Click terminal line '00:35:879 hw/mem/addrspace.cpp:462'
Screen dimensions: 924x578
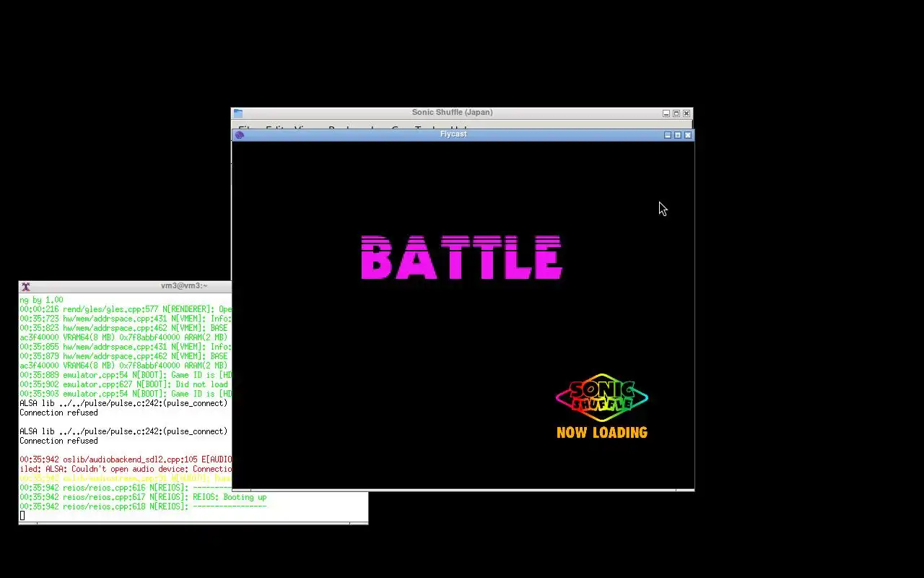pyautogui.click(x=126, y=356)
